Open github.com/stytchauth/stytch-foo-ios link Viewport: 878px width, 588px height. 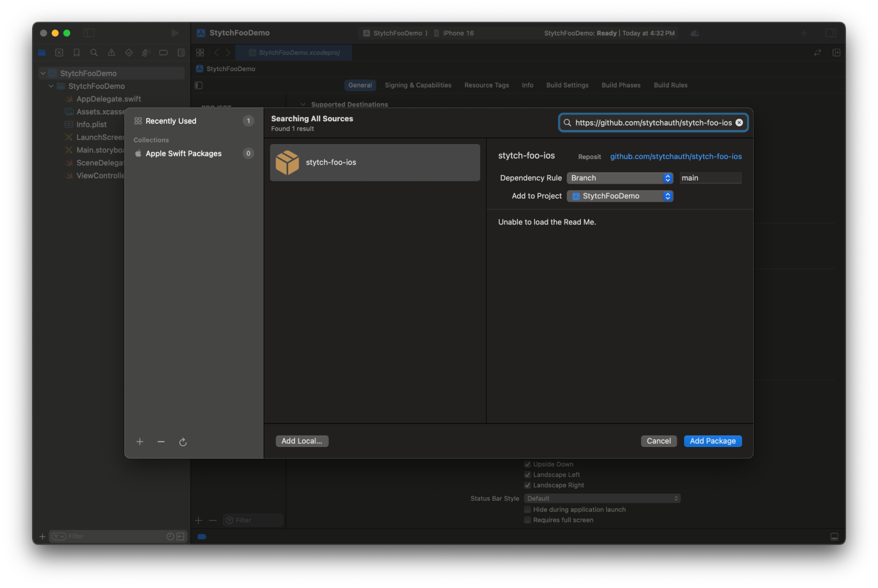click(x=676, y=156)
